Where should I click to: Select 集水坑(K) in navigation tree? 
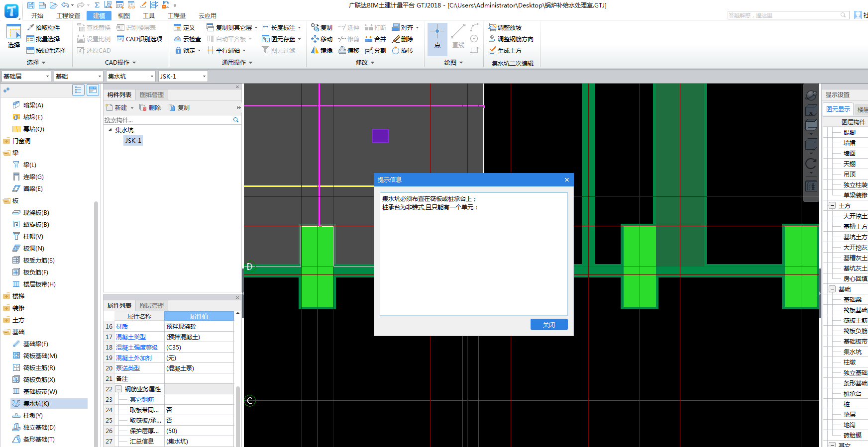point(49,404)
